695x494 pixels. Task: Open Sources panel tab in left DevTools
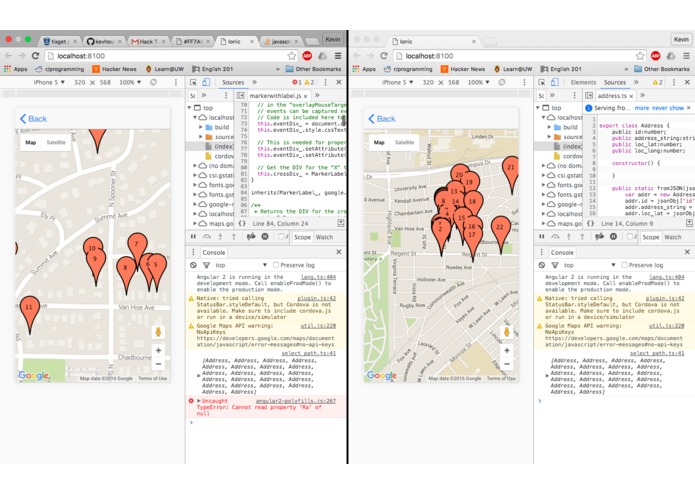click(233, 82)
